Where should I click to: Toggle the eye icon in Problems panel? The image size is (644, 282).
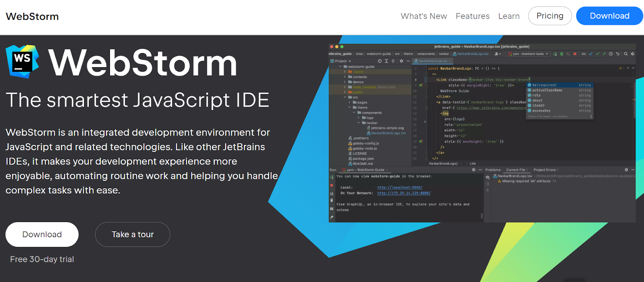(x=487, y=177)
